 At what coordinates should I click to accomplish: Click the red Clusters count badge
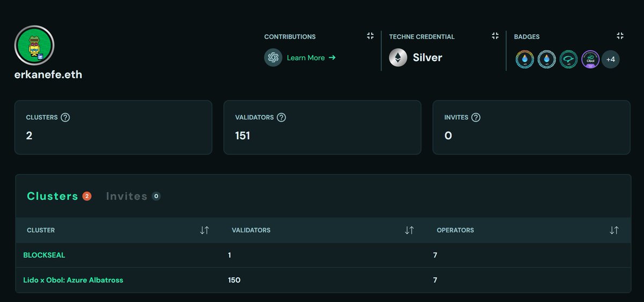click(x=87, y=196)
